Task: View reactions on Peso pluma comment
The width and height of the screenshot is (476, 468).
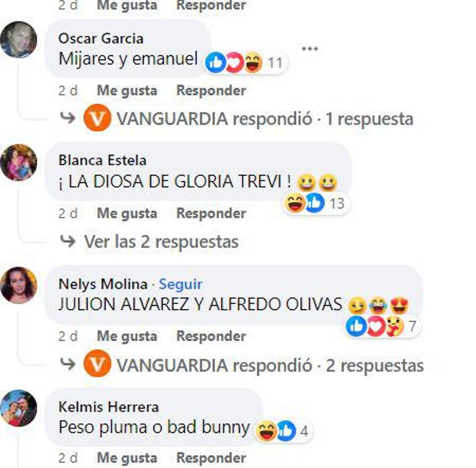Action: click(283, 431)
